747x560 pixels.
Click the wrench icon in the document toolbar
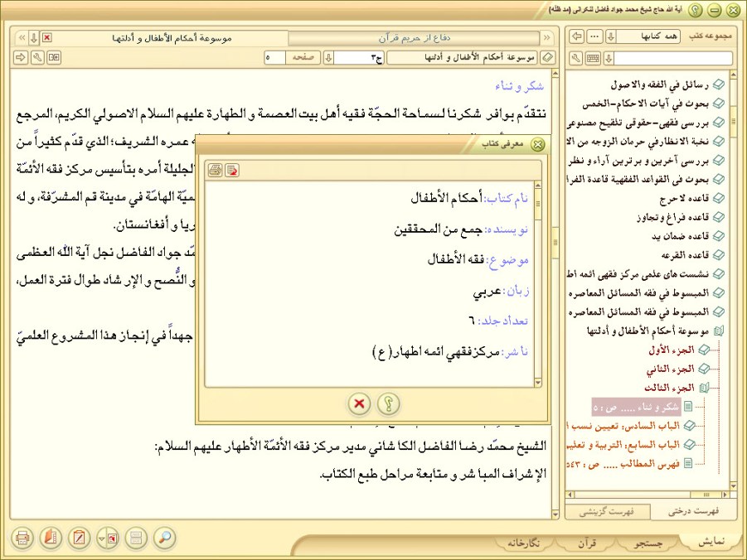point(37,58)
